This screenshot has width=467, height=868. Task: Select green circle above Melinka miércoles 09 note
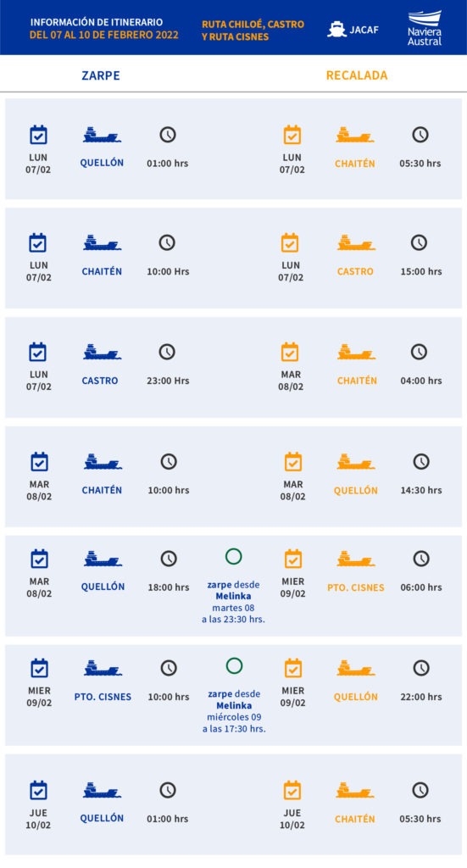coord(234,665)
